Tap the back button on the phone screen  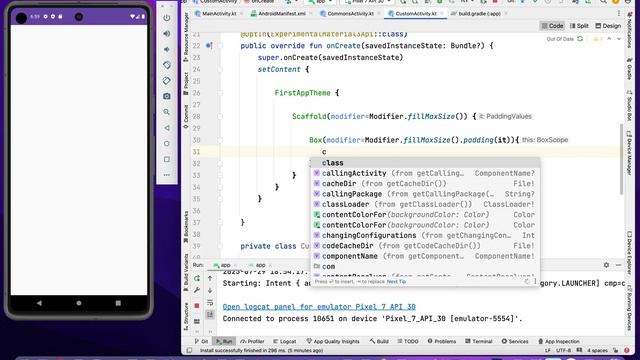coord(39,303)
